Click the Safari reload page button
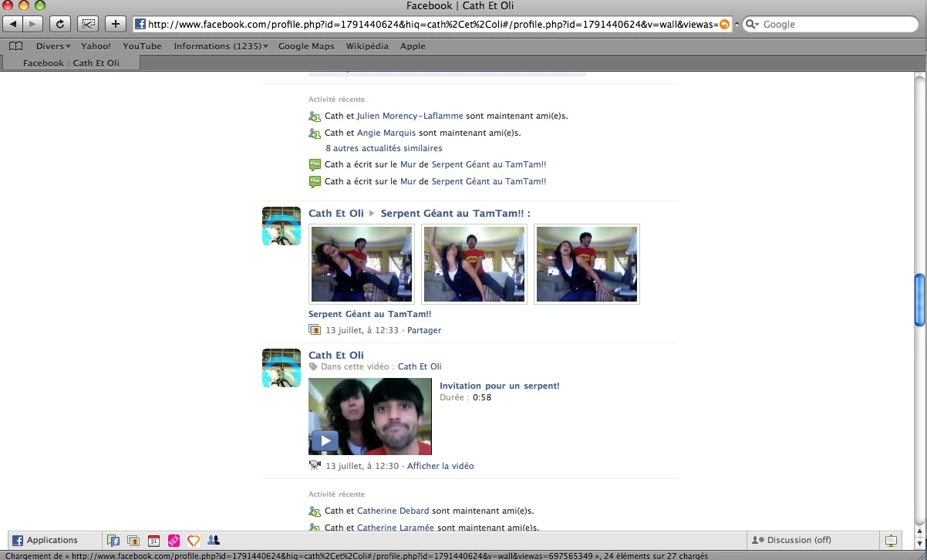 pyautogui.click(x=60, y=24)
